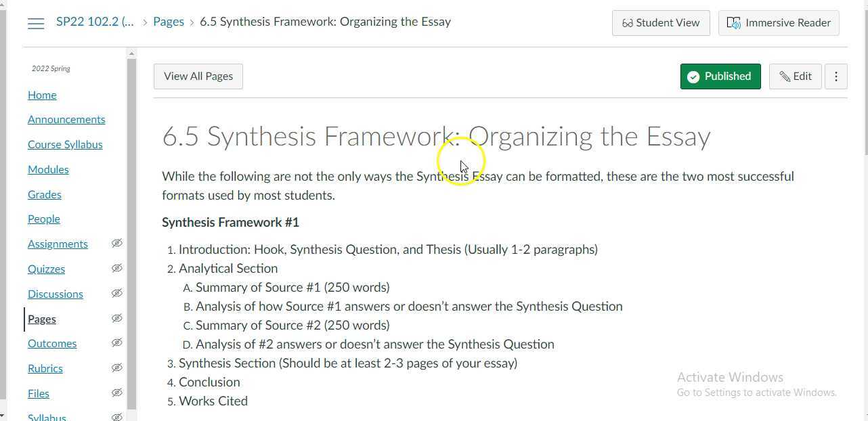Click the Published checkmark icon
This screenshot has height=421, width=868.
pyautogui.click(x=694, y=76)
